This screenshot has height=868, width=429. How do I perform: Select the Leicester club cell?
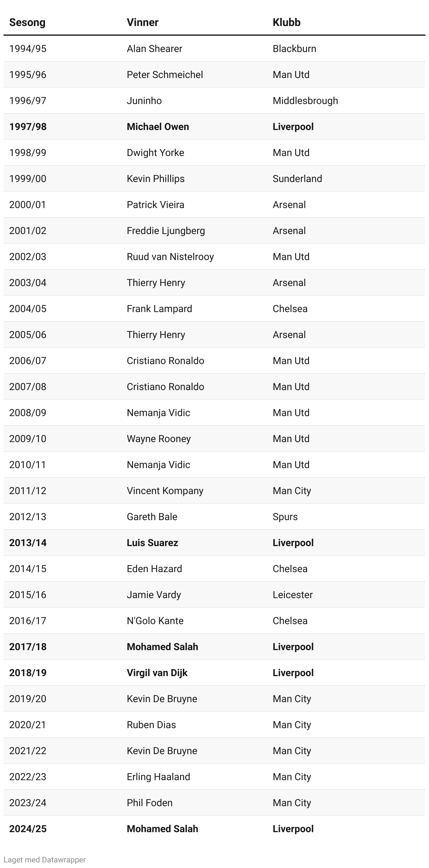click(x=293, y=595)
